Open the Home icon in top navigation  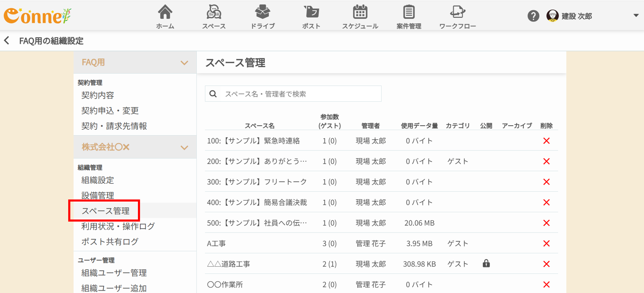(165, 12)
